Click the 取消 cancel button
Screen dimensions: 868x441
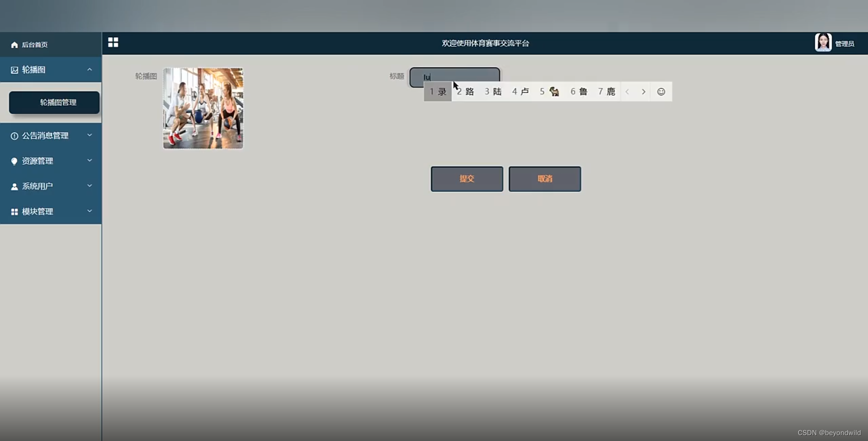545,178
